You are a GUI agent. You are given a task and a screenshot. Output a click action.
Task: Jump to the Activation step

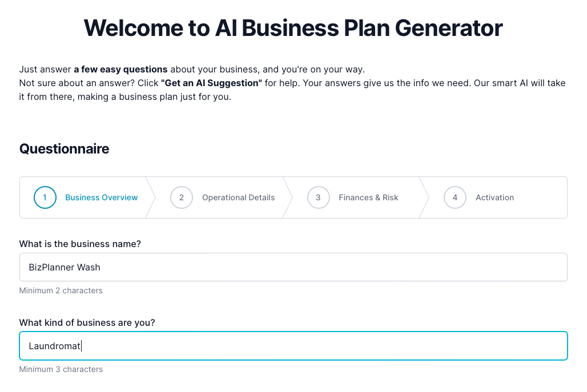coord(494,197)
